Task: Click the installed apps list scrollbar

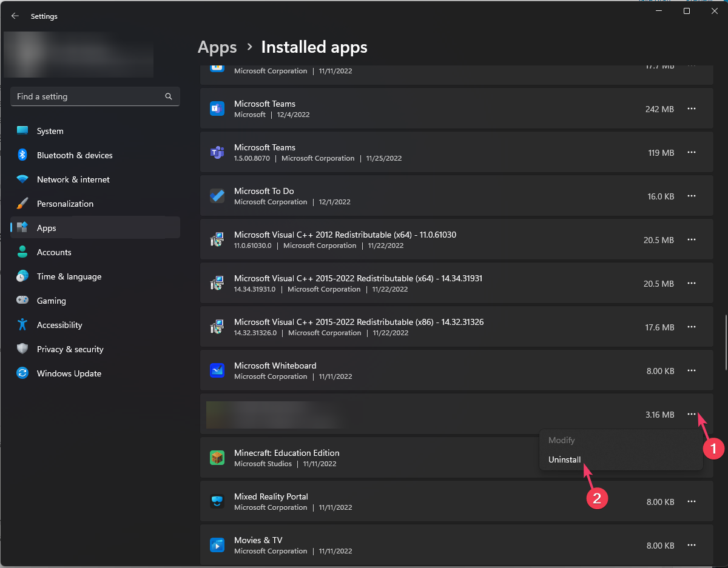Action: coord(725,342)
